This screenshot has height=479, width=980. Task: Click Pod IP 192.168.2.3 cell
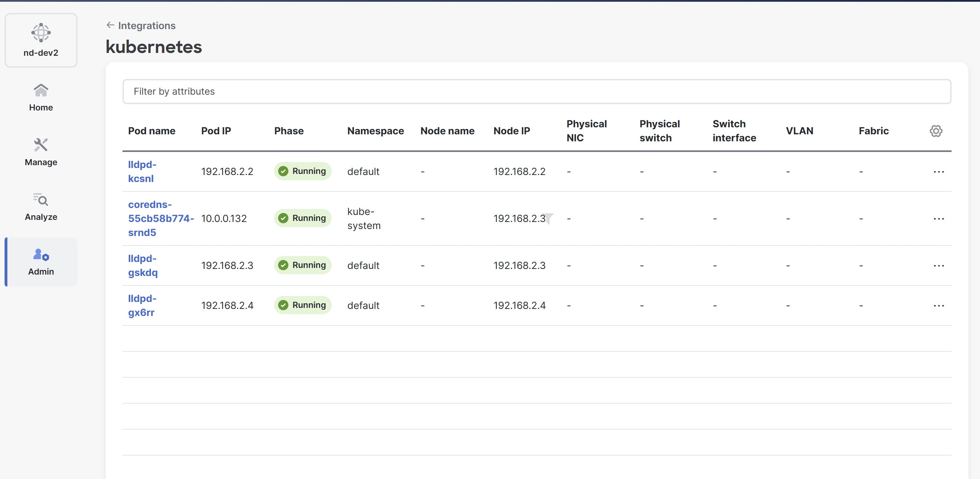pyautogui.click(x=227, y=266)
